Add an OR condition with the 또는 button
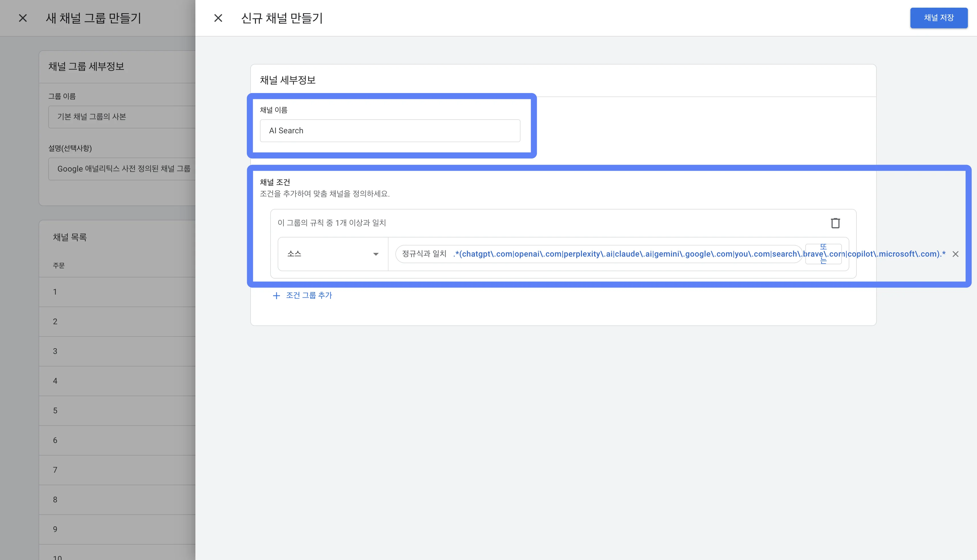Image resolution: width=977 pixels, height=560 pixels. point(823,254)
